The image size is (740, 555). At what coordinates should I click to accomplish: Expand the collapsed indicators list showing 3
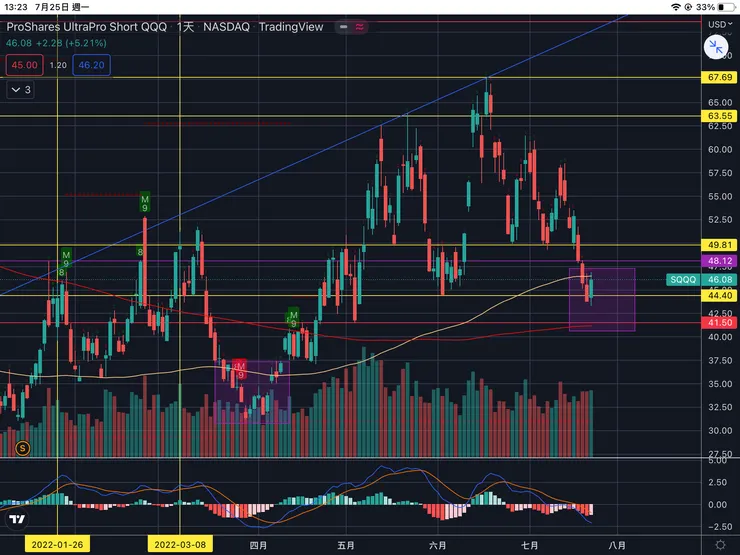20,90
